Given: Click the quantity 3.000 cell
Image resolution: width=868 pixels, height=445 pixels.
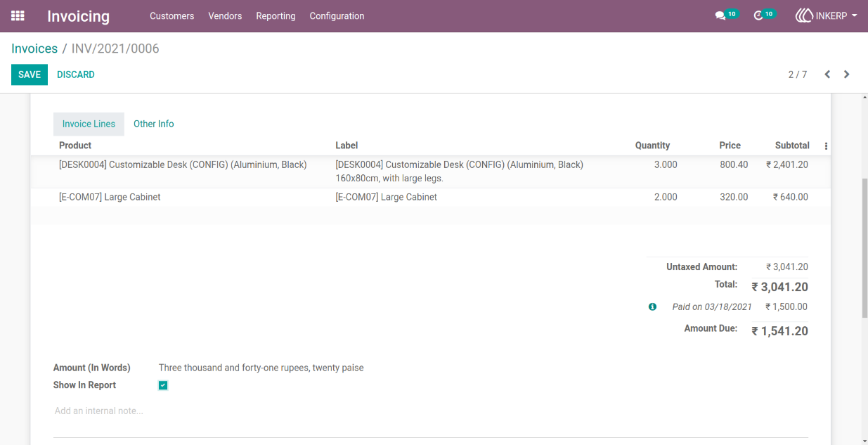Looking at the screenshot, I should 666,165.
